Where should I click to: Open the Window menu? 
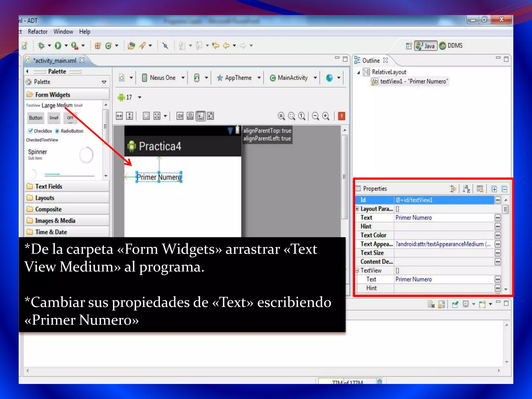click(x=63, y=32)
